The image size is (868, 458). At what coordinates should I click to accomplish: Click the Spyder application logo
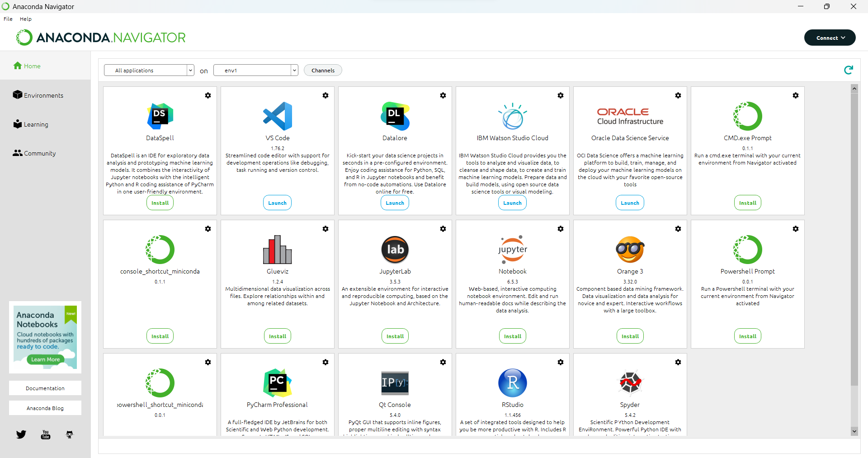[x=630, y=383]
